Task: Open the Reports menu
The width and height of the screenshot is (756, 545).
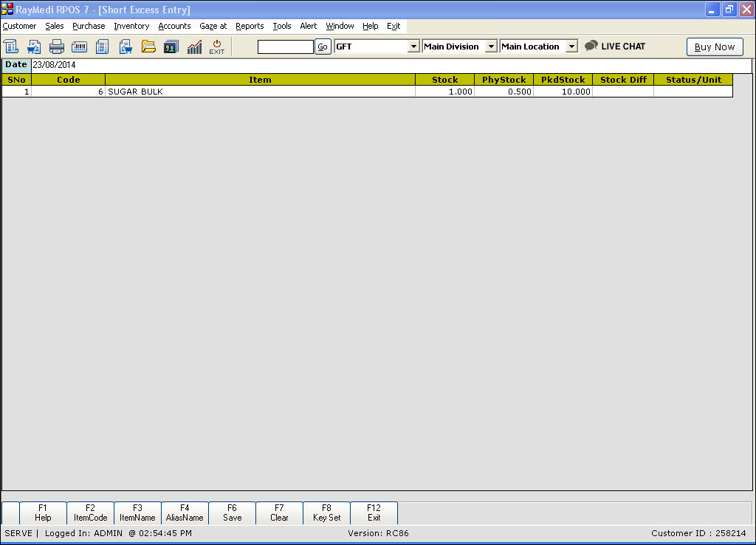Action: pyautogui.click(x=250, y=26)
